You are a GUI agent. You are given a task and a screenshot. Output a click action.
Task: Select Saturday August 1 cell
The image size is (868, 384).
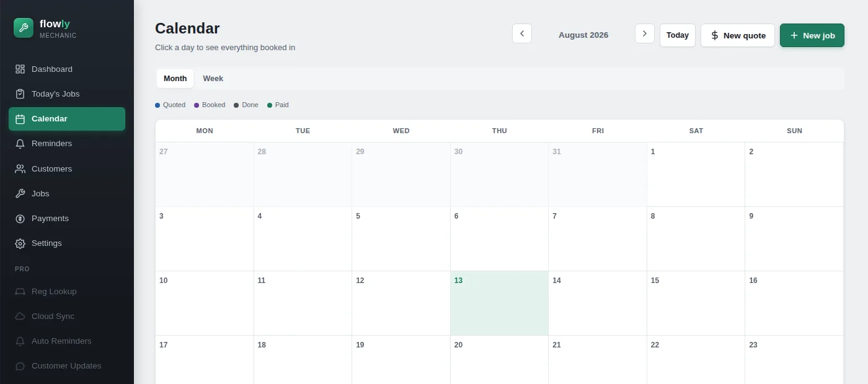point(696,174)
